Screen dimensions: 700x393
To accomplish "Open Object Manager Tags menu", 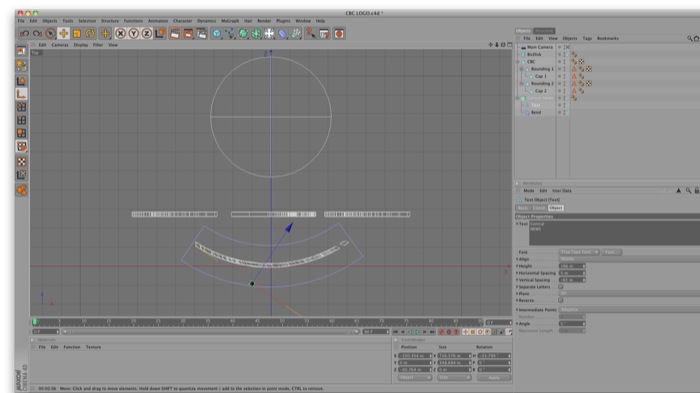I will pyautogui.click(x=587, y=38).
